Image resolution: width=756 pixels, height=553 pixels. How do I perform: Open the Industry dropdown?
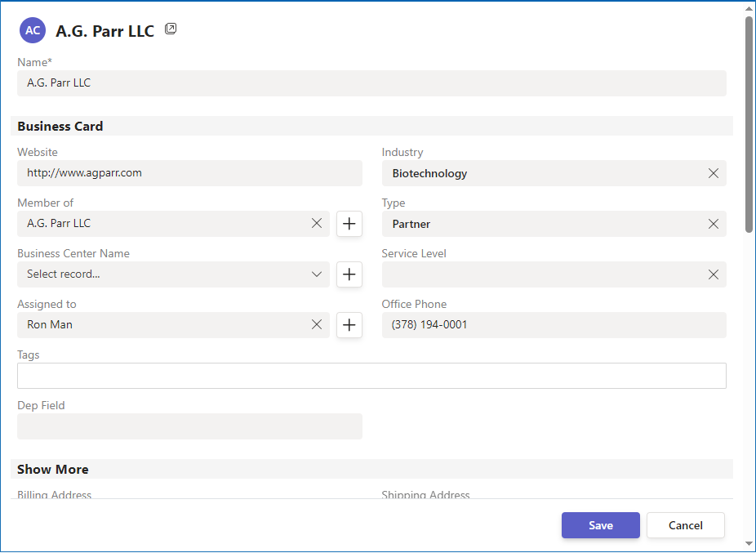539,173
